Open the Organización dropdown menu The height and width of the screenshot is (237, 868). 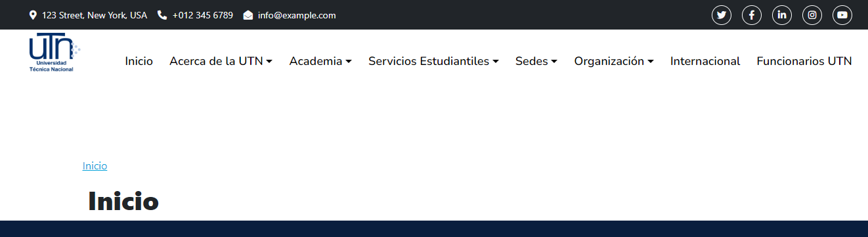(614, 61)
